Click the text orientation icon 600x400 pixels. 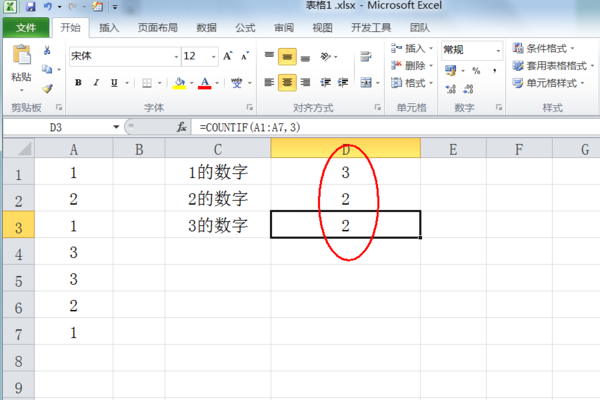coord(326,57)
